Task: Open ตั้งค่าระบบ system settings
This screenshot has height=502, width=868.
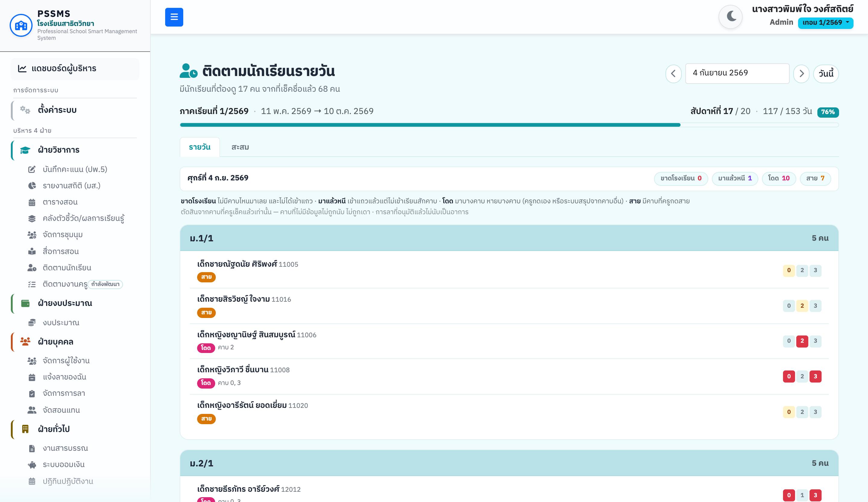Action: click(x=75, y=110)
